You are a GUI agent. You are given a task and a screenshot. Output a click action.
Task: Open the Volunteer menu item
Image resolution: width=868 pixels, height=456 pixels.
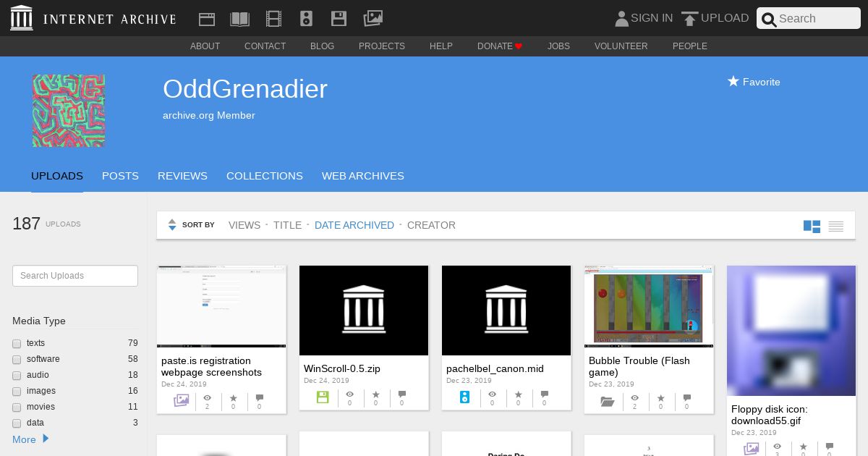pos(621,46)
